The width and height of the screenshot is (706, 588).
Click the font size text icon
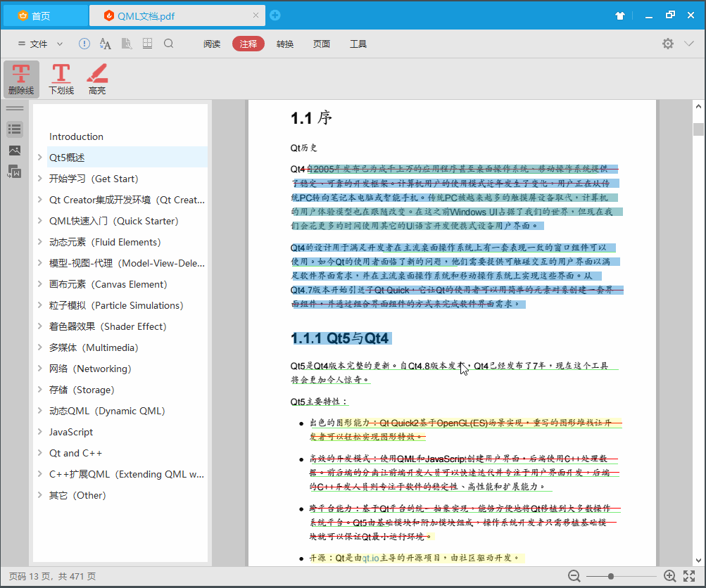point(106,44)
